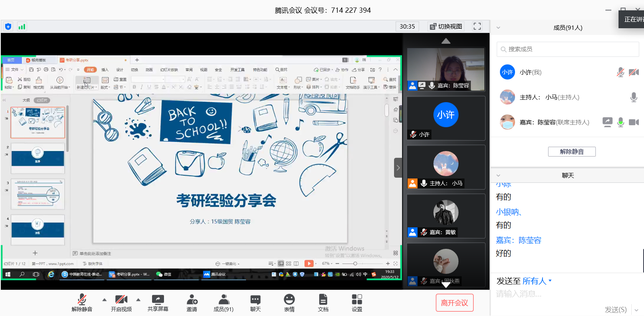The height and width of the screenshot is (316, 644).
Task: Expand audio options arrow beside unmute
Action: [x=104, y=300]
